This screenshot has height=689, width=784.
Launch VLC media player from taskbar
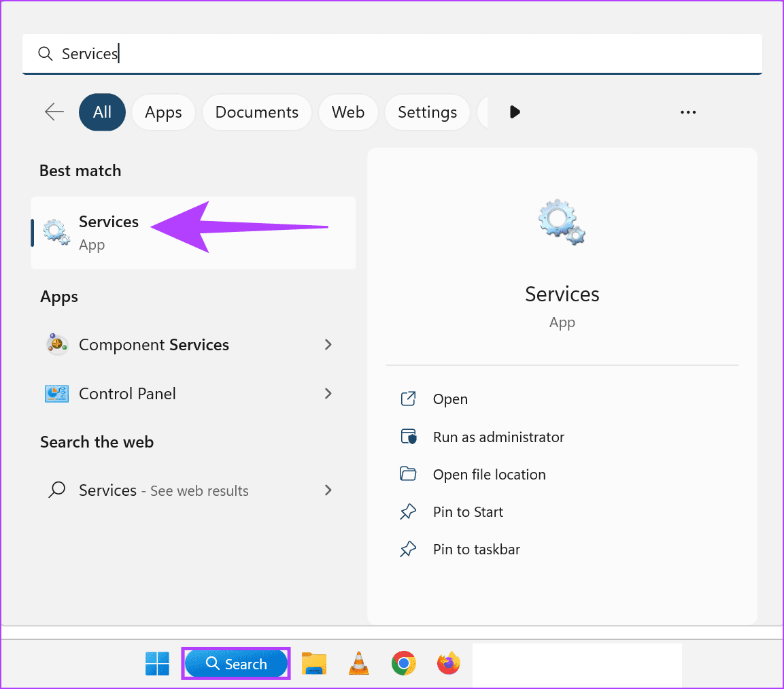tap(359, 664)
